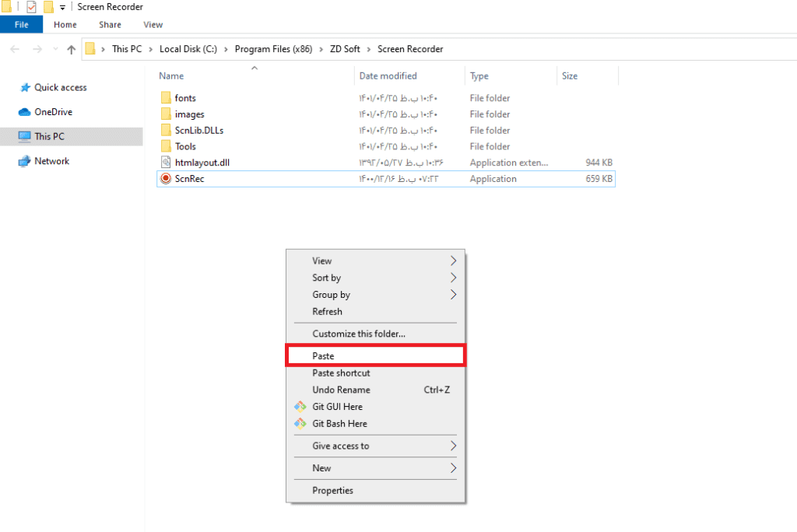Click the Git GUI Here icon
This screenshot has height=532, width=797.
pyautogui.click(x=300, y=407)
